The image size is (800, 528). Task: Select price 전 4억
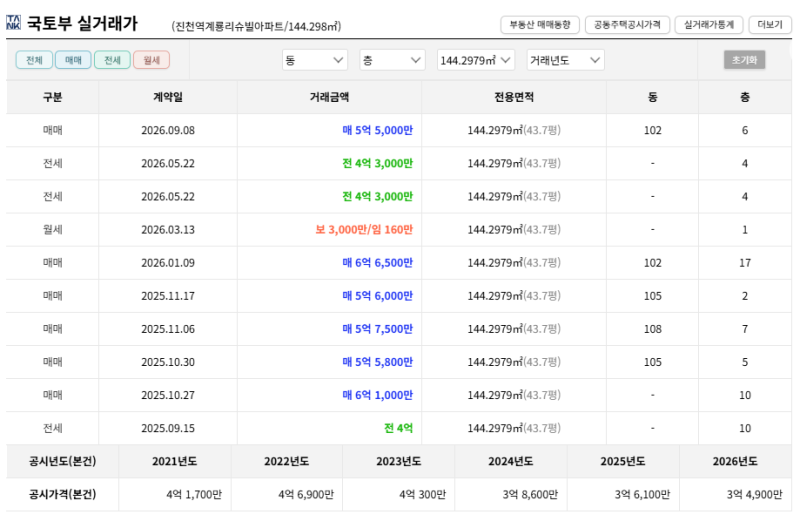point(398,428)
